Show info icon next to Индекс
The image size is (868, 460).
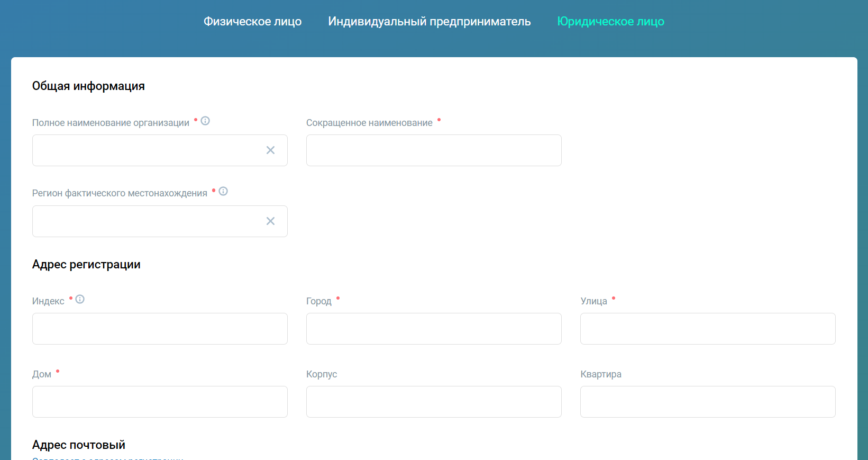coord(80,299)
